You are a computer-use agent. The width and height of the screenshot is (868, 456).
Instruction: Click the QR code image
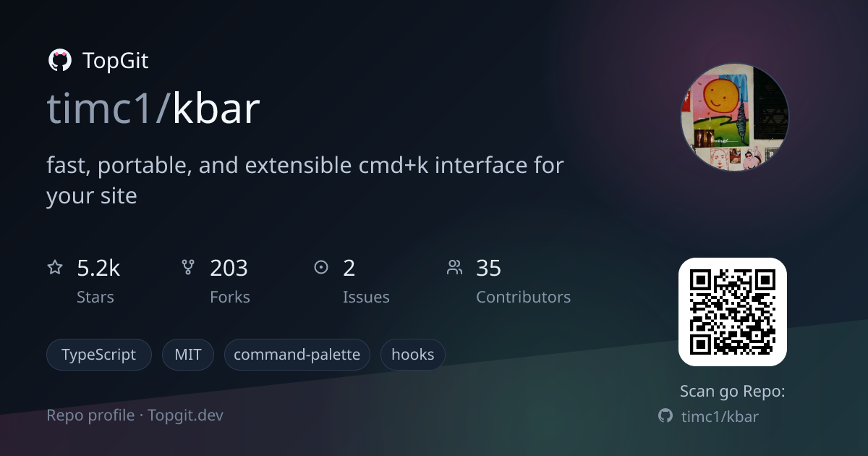pos(732,312)
